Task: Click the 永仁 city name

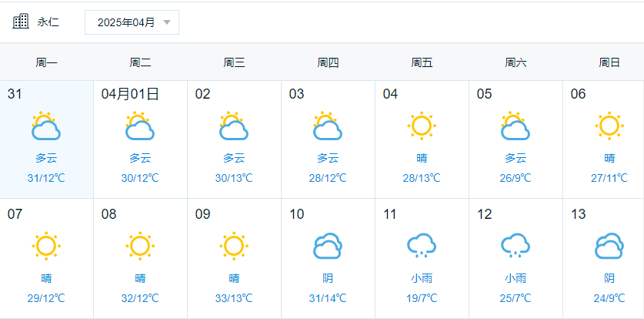Action: (x=48, y=22)
